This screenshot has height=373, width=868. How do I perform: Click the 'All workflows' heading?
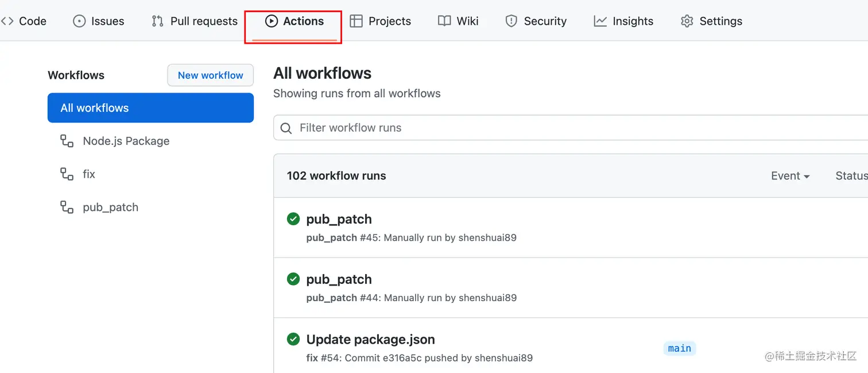coord(322,74)
